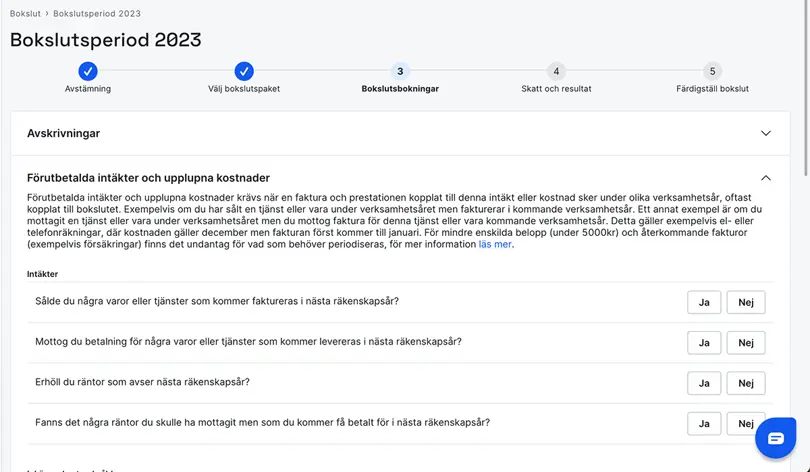Click the Avstämning step label
810x472 pixels.
(x=88, y=89)
